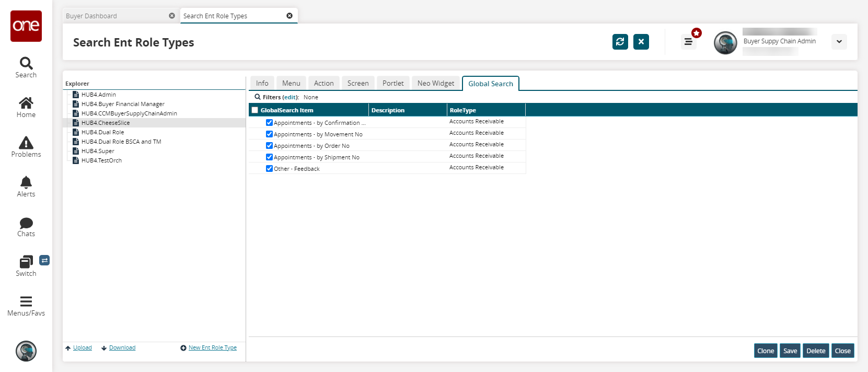Viewport: 868px width, 372px height.
Task: Switch to the Screen tab
Action: [x=357, y=83]
